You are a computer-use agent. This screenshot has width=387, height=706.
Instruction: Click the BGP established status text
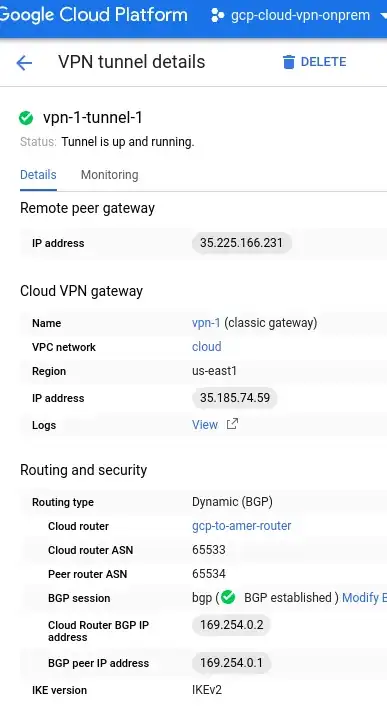(x=288, y=597)
